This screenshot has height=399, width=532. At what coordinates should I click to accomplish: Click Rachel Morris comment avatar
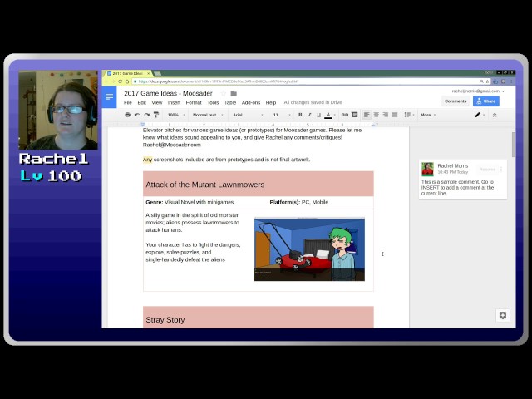click(427, 169)
